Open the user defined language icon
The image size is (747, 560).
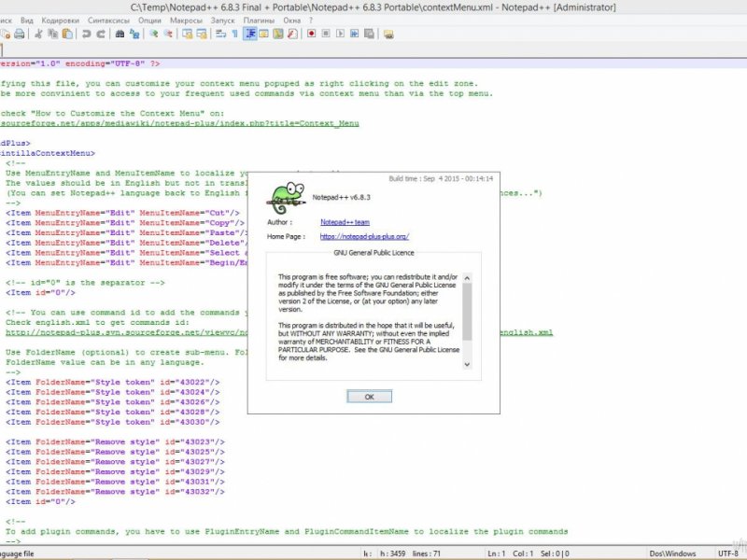pyautogui.click(x=263, y=34)
